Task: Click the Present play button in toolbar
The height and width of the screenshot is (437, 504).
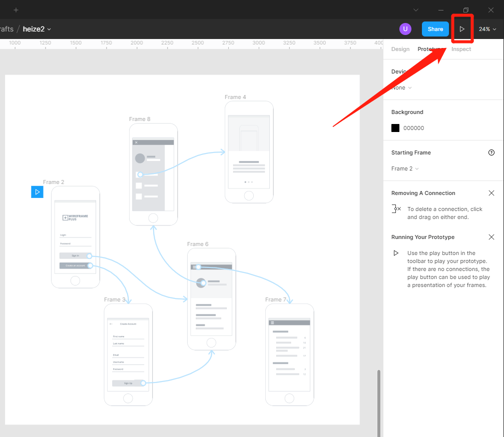Action: coord(462,29)
